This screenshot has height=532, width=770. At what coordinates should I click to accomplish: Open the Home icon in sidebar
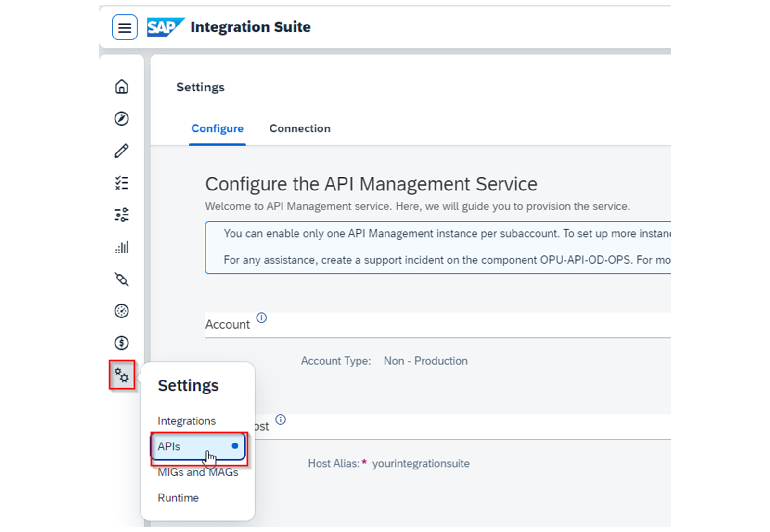tap(122, 87)
